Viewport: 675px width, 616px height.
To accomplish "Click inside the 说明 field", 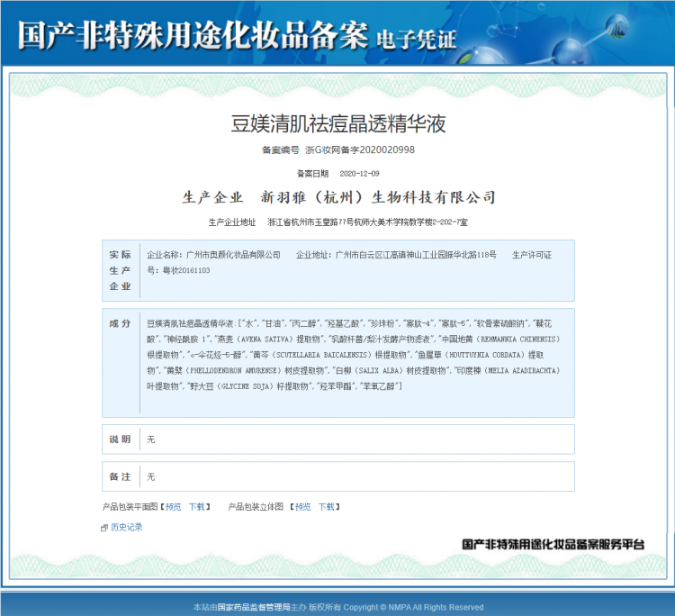I will tap(360, 439).
